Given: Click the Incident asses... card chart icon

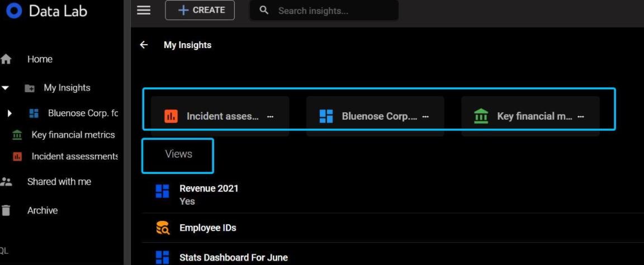Looking at the screenshot, I should click(171, 116).
